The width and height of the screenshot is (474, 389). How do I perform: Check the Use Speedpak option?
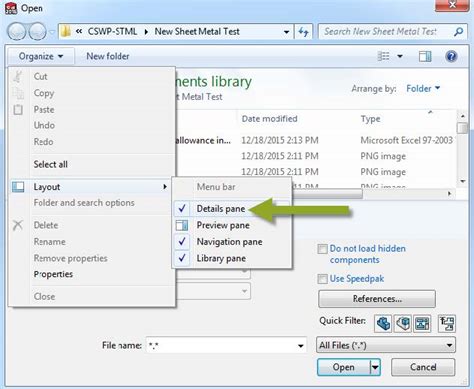click(x=322, y=279)
